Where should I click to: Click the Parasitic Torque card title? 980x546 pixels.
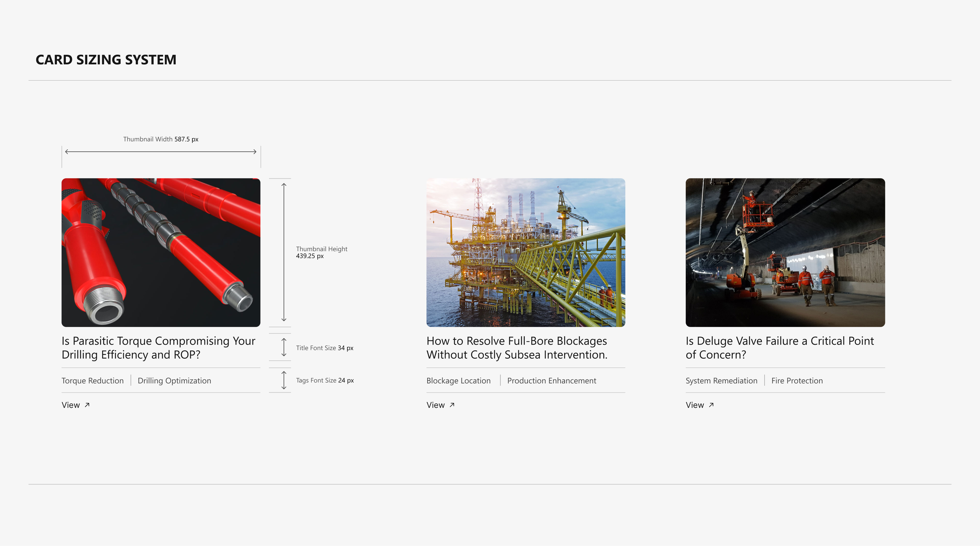tap(159, 348)
